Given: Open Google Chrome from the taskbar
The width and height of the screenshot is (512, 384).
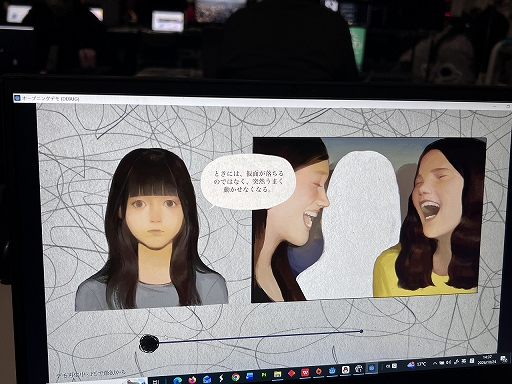Looking at the screenshot, I should click(235, 377).
